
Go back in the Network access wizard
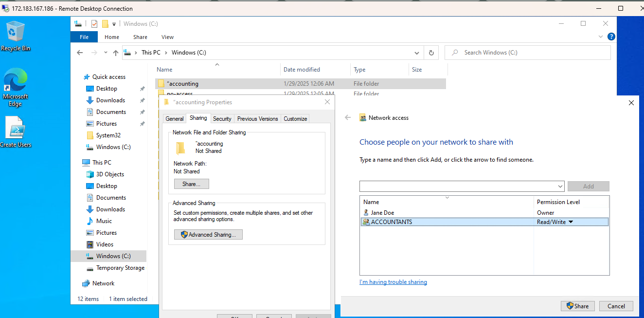pos(348,117)
